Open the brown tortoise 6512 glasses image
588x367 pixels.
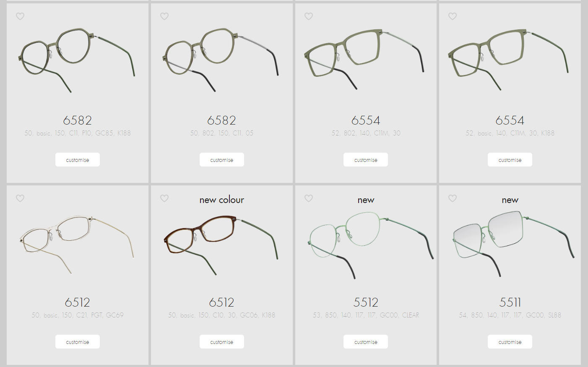(221, 244)
